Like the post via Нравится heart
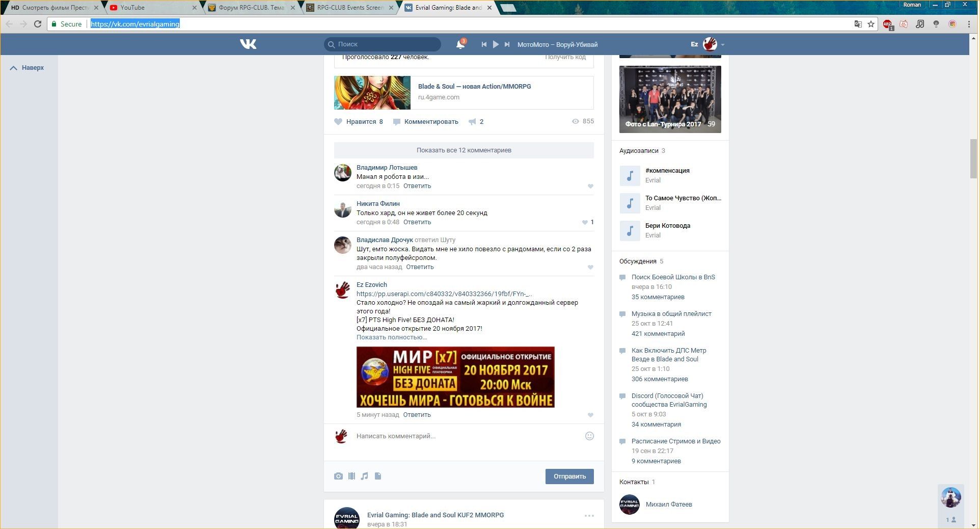 [359, 122]
